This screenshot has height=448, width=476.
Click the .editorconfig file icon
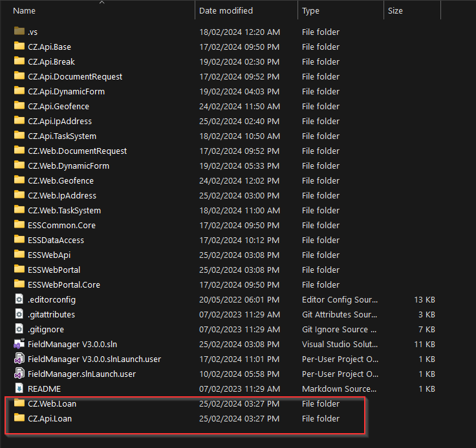click(19, 299)
